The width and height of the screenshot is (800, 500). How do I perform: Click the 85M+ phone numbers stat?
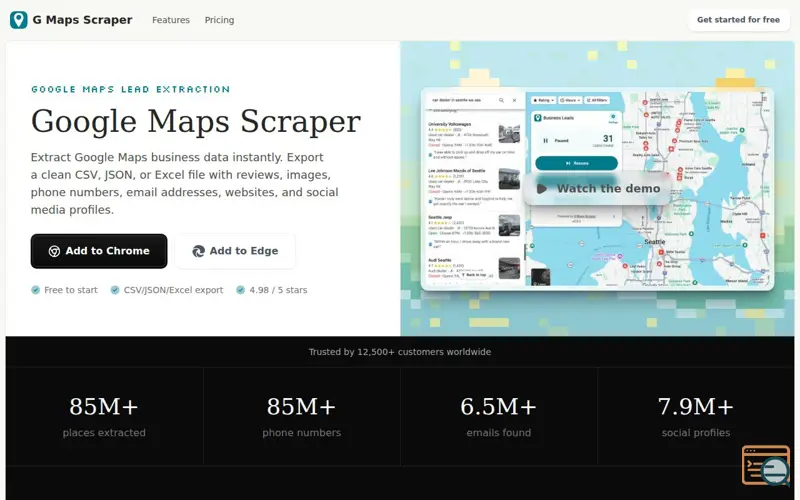[x=302, y=416]
